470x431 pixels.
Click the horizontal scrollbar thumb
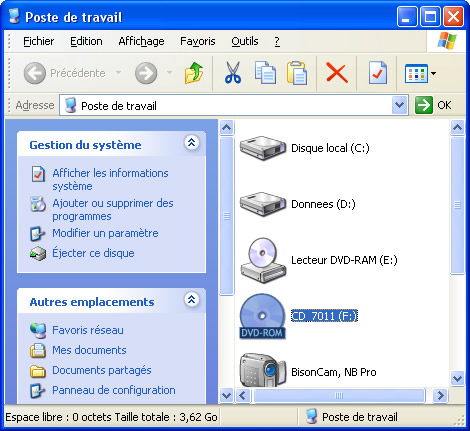(339, 396)
